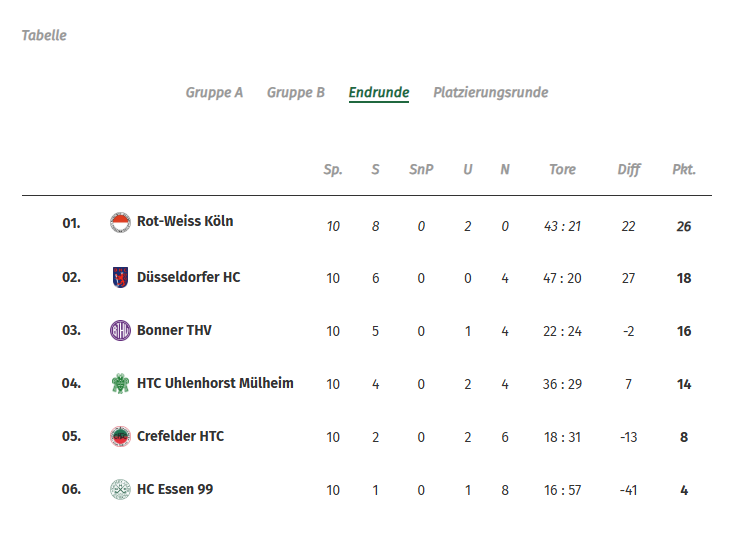
Task: Switch to the Gruppe A tab
Action: 214,93
